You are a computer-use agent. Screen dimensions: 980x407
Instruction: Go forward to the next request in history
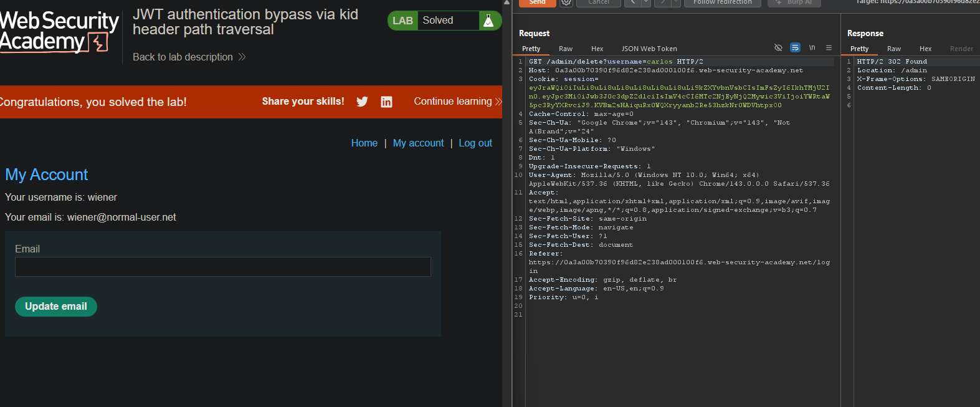click(x=662, y=2)
